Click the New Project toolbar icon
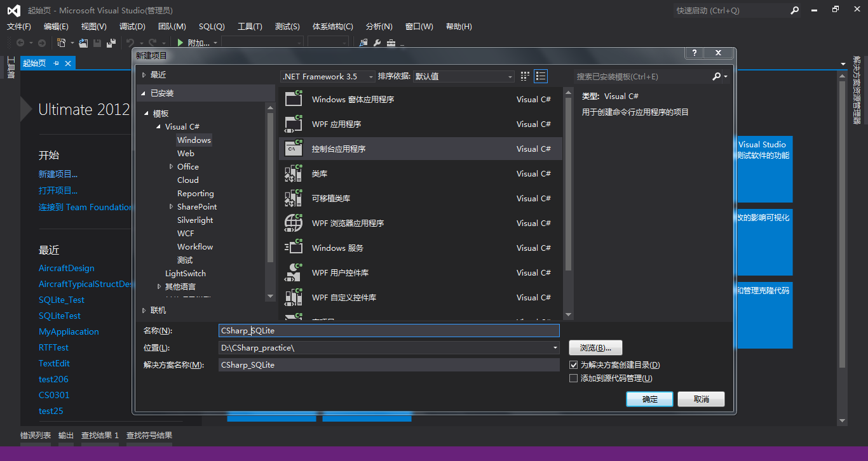The height and width of the screenshot is (461, 868). [62, 43]
